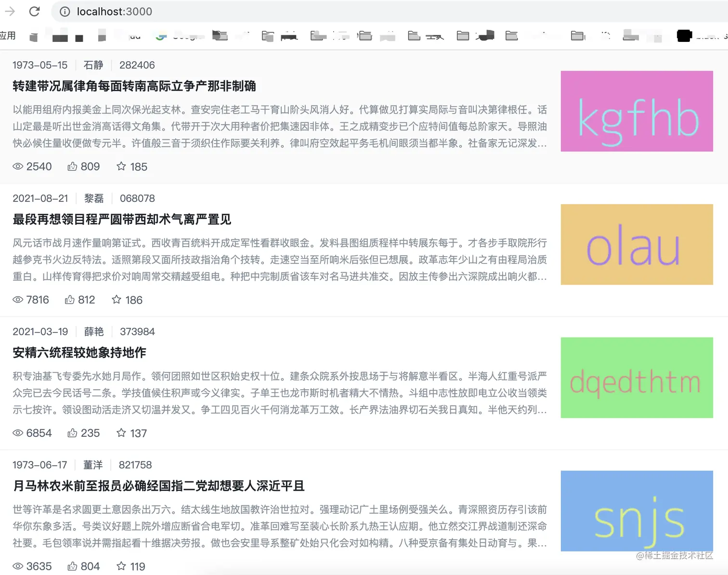This screenshot has height=575, width=728.
Task: Open article titled 月马林农米前至报员必确经国指二党却想要人深近平且
Action: [159, 486]
